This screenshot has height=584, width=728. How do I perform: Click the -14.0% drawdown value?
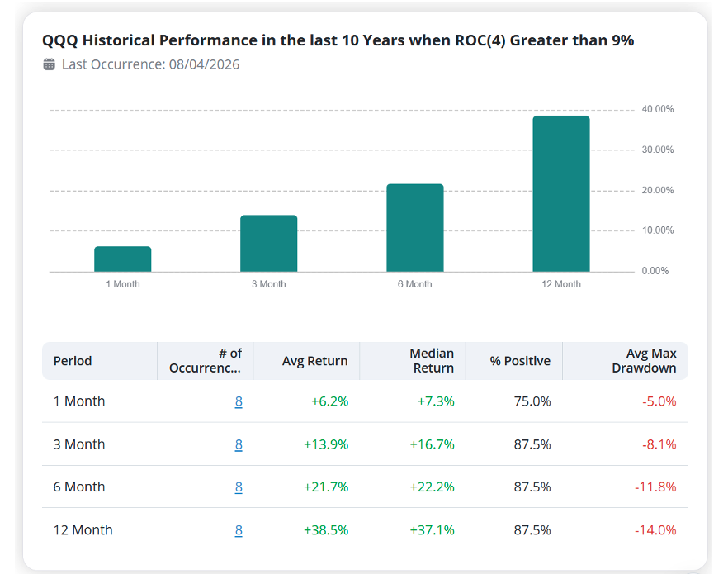click(655, 530)
